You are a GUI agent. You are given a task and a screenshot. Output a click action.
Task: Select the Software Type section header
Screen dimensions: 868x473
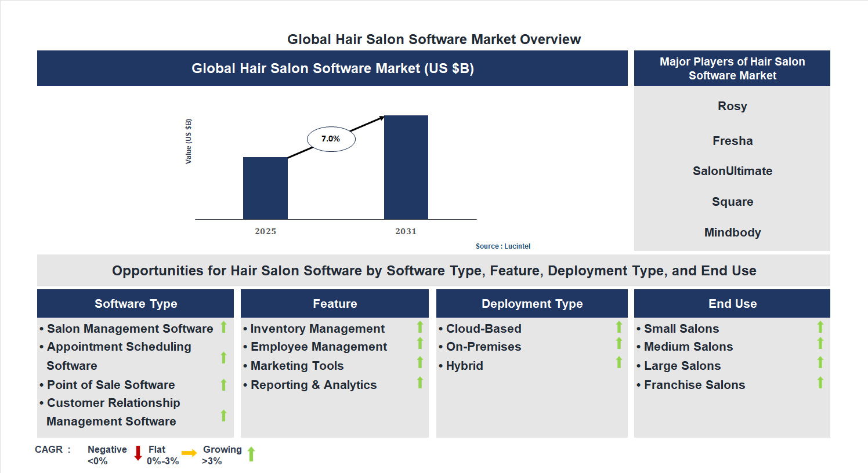[x=135, y=303]
